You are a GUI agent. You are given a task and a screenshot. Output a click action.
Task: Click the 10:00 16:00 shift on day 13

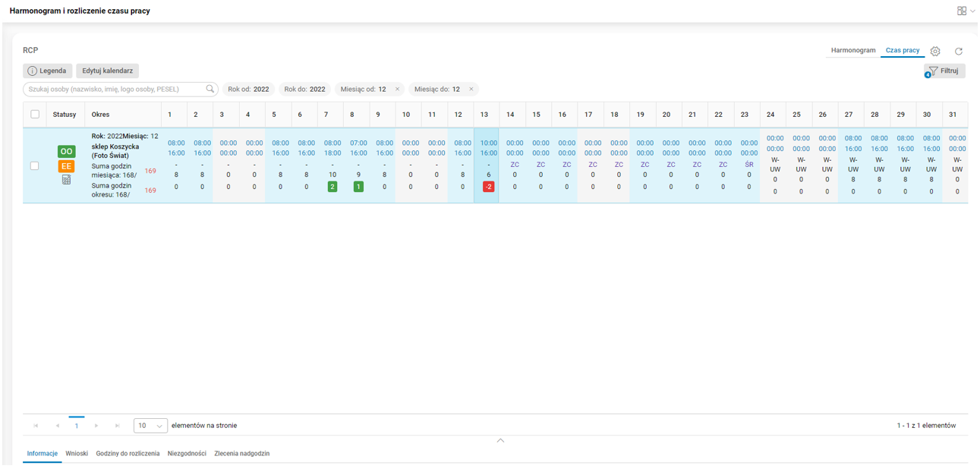(x=489, y=148)
